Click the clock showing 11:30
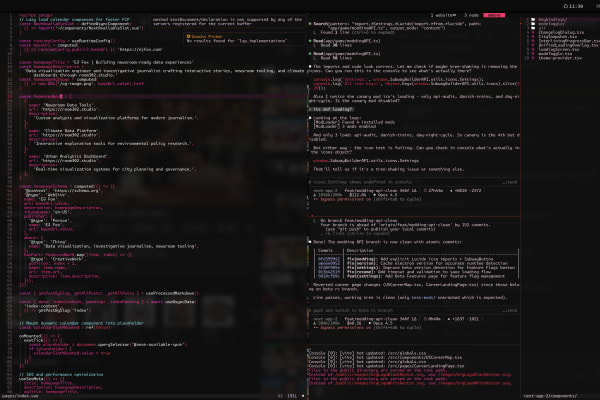600x400 pixels. point(573,6)
